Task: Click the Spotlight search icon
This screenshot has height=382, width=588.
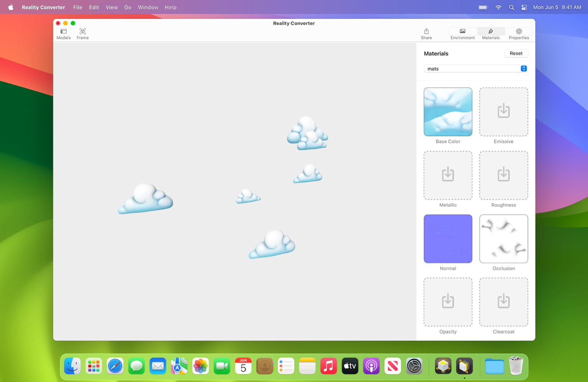Action: click(512, 7)
